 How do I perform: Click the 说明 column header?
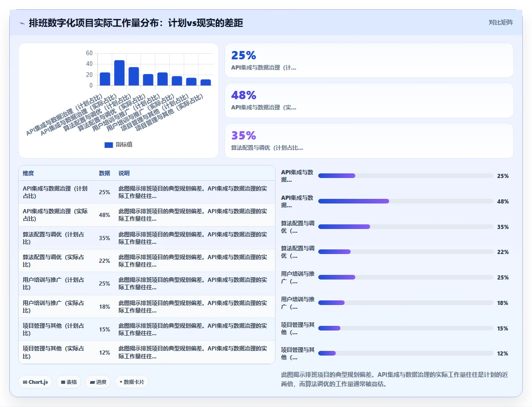[x=124, y=173]
